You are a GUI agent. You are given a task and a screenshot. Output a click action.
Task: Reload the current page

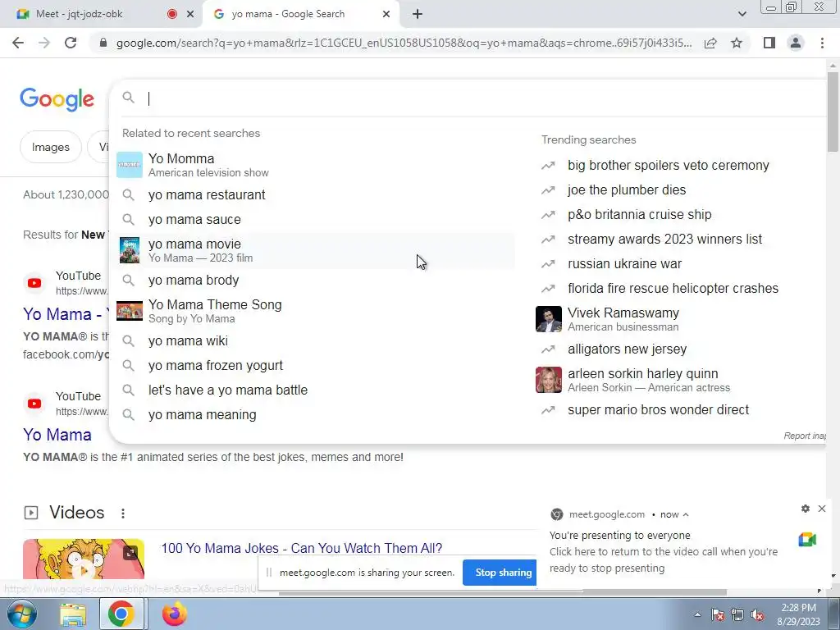(71, 43)
